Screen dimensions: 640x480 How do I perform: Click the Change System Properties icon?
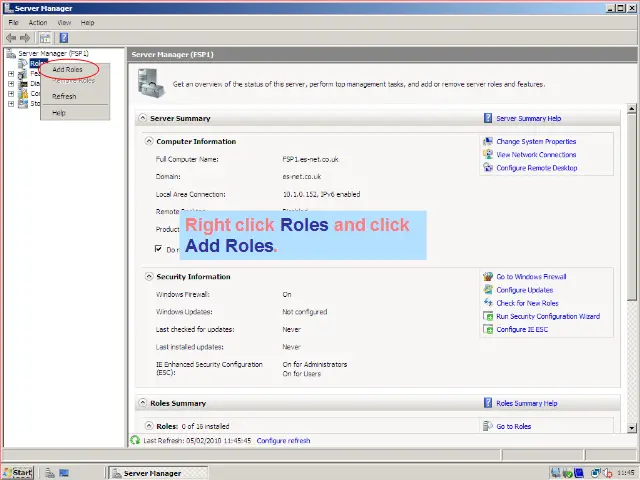pyautogui.click(x=488, y=141)
